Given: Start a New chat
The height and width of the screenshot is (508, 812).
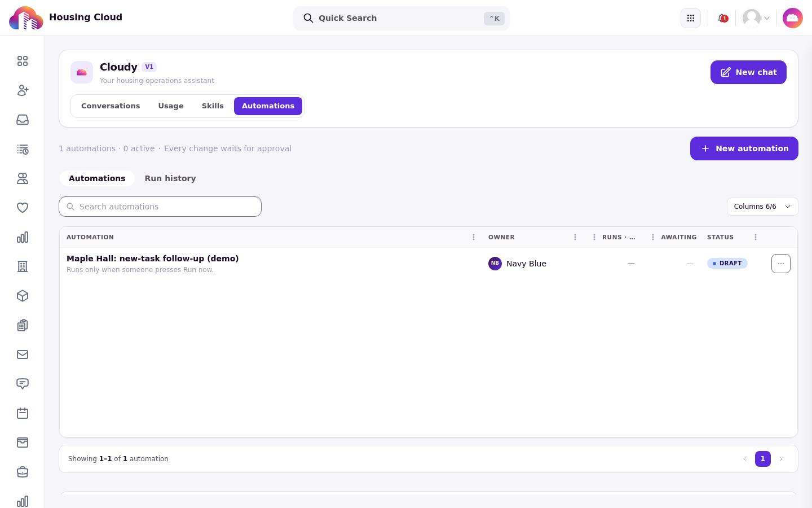Looking at the screenshot, I should [748, 72].
